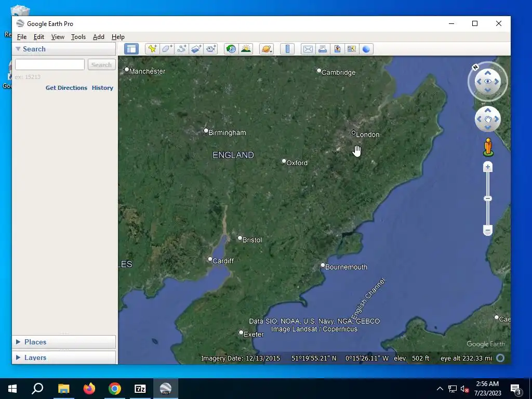
Task: Click the Bournemouth city label
Action: click(346, 267)
